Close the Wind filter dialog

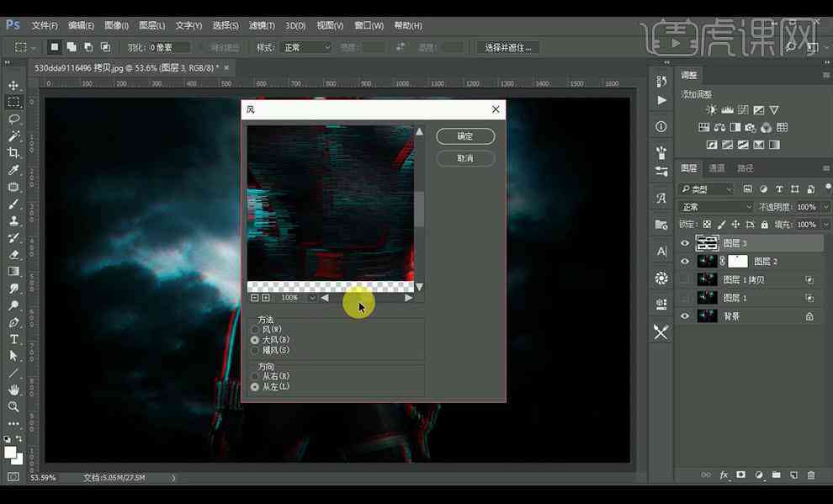tap(496, 109)
